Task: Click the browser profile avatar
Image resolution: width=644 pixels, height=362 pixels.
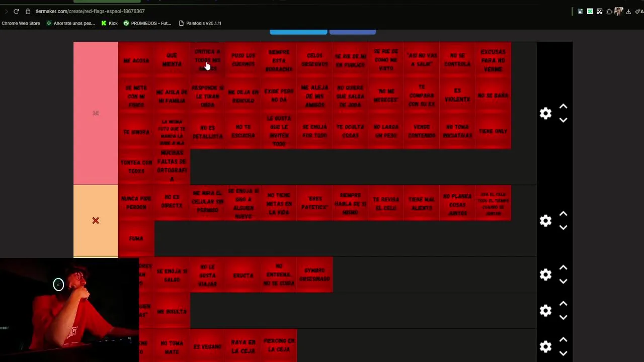Action: pyautogui.click(x=618, y=11)
